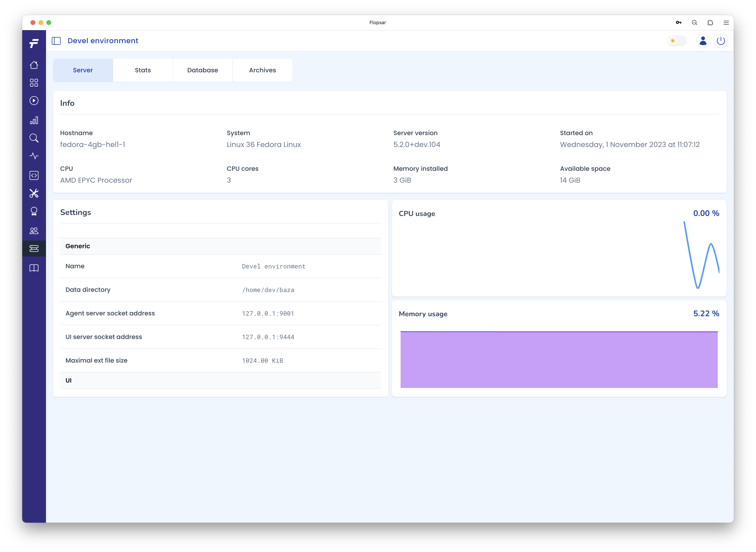This screenshot has height=552, width=756.
Task: Switch to the Stats tab
Action: pos(143,70)
